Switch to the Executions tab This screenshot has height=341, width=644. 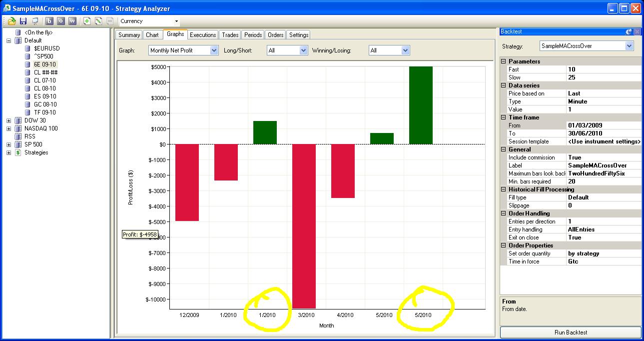[203, 35]
